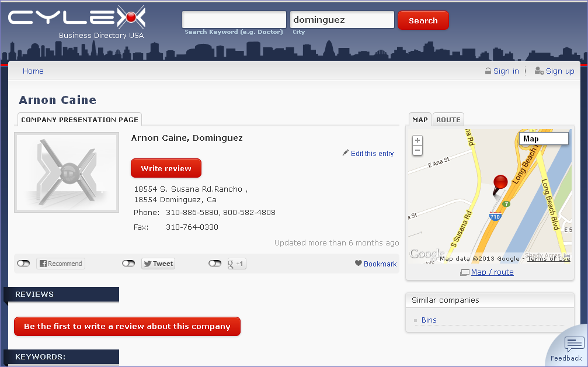Click the Search Keyword input field
The width and height of the screenshot is (588, 367).
(x=234, y=20)
